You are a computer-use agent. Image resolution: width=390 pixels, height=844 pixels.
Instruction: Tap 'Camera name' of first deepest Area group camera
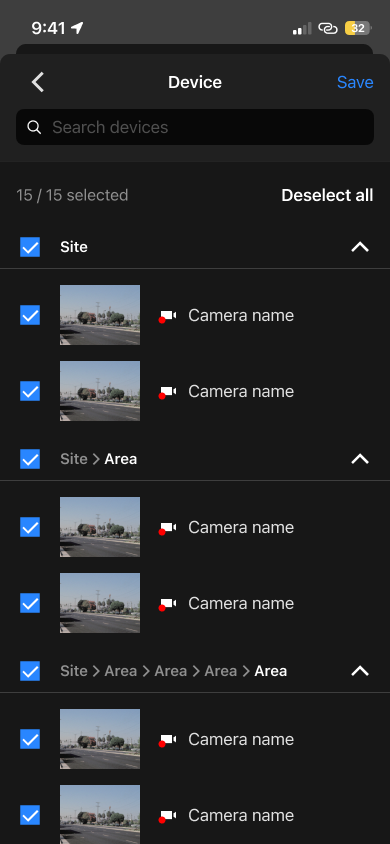point(241,740)
